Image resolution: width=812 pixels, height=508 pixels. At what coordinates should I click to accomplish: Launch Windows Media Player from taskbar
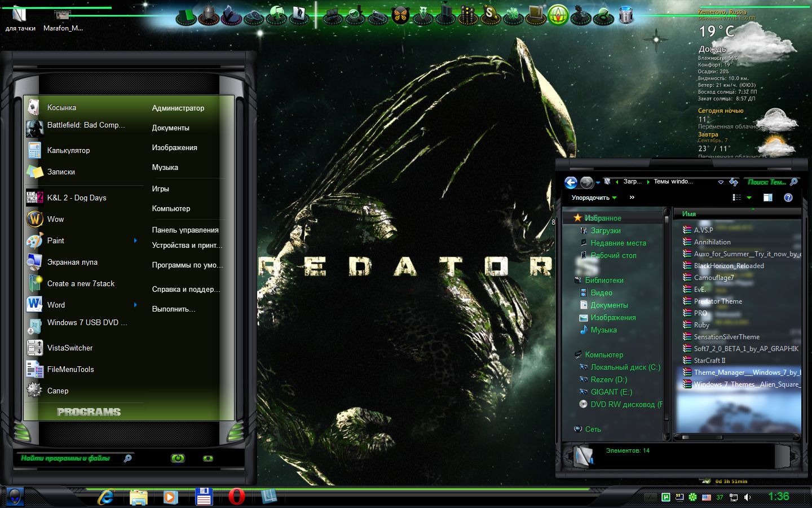[x=170, y=497]
